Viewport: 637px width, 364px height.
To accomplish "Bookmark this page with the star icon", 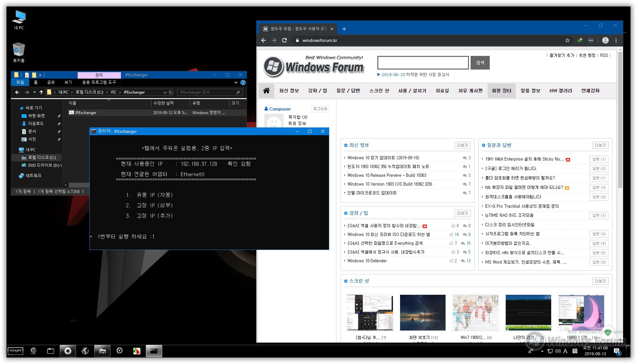I will [x=567, y=40].
